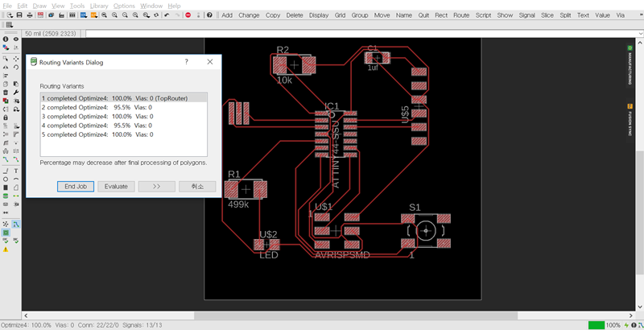This screenshot has height=330, width=644.
Task: Click the green progress bar in status bar
Action: (597, 324)
